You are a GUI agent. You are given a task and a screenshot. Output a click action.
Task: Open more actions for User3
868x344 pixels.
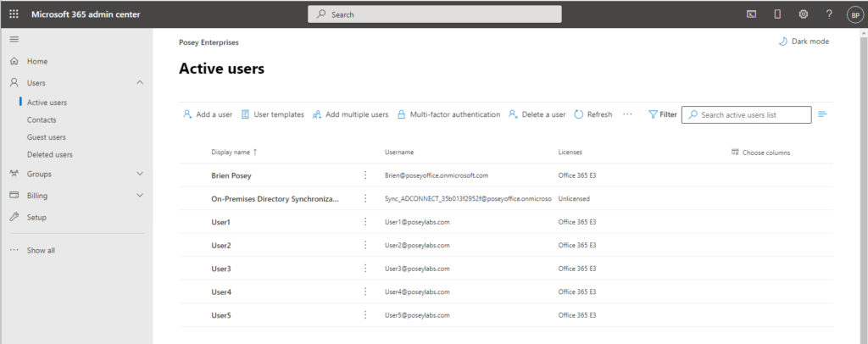(x=364, y=268)
